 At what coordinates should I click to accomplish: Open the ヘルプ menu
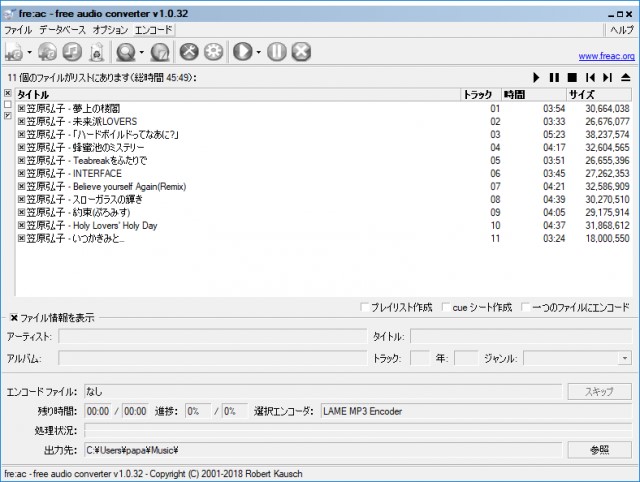pos(622,30)
